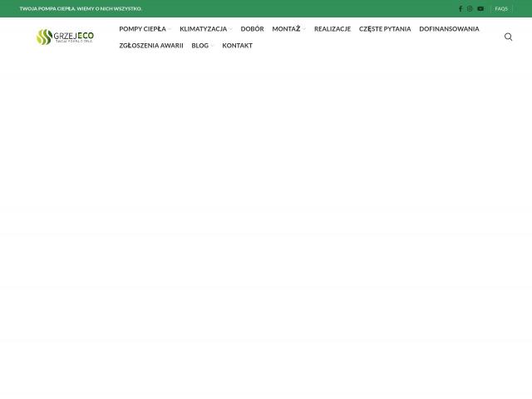This screenshot has height=399, width=532.
Task: Open Zgłoszenia Awarii page
Action: tap(151, 46)
